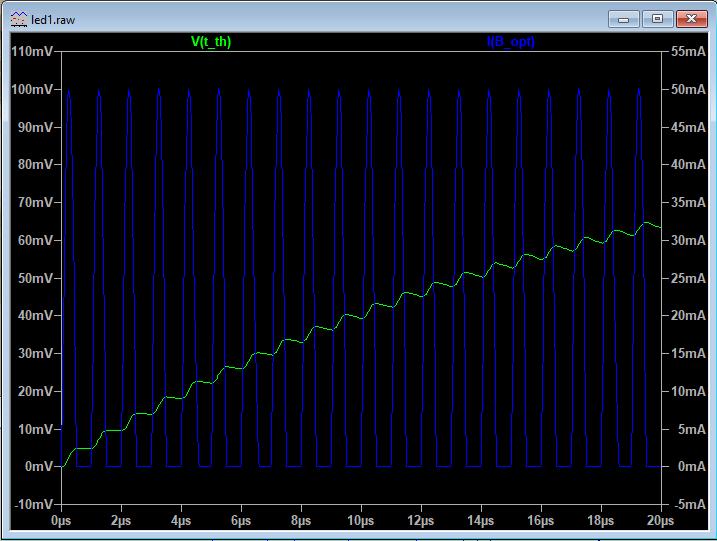717x541 pixels.
Task: Click the 90mV left axis label
Action: pyautogui.click(x=35, y=127)
